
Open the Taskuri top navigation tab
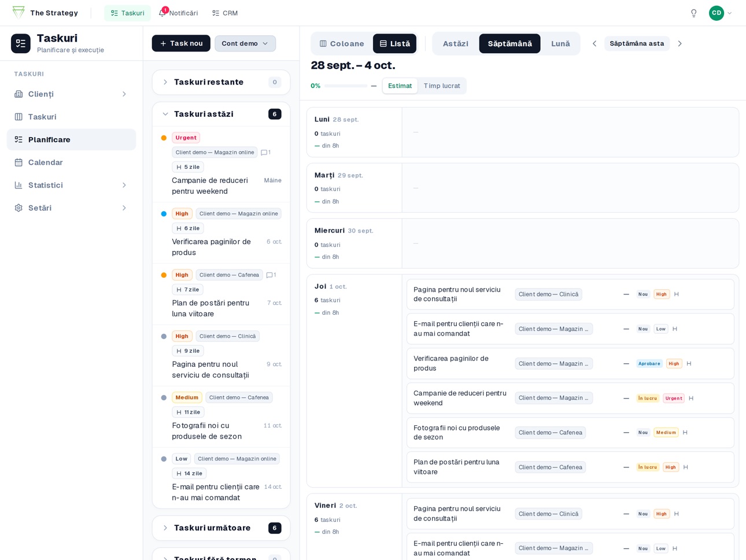pos(127,13)
